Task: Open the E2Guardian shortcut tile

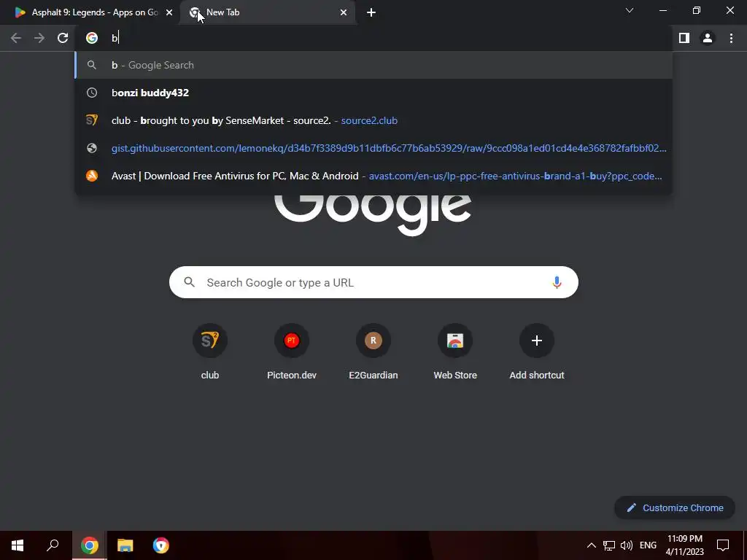Action: tap(373, 352)
